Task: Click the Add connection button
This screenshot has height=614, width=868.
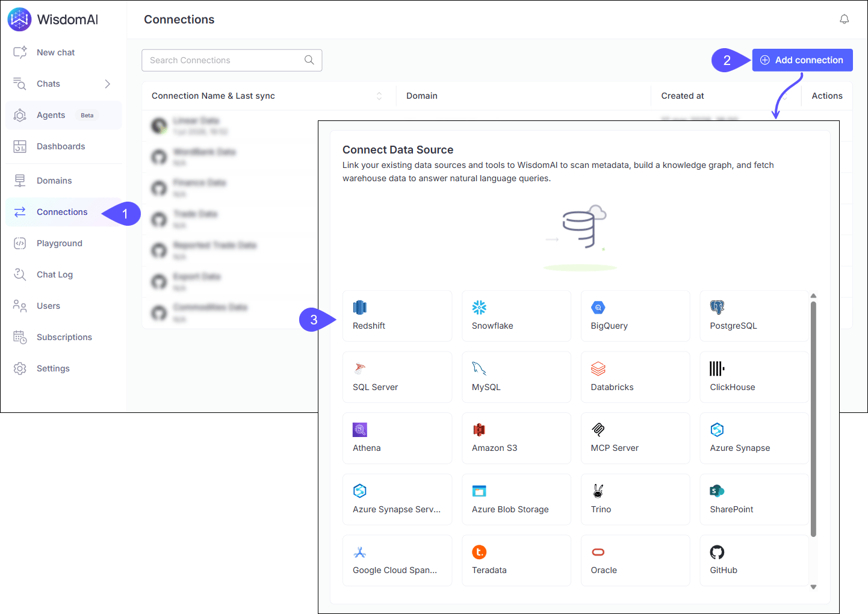Action: coord(802,60)
